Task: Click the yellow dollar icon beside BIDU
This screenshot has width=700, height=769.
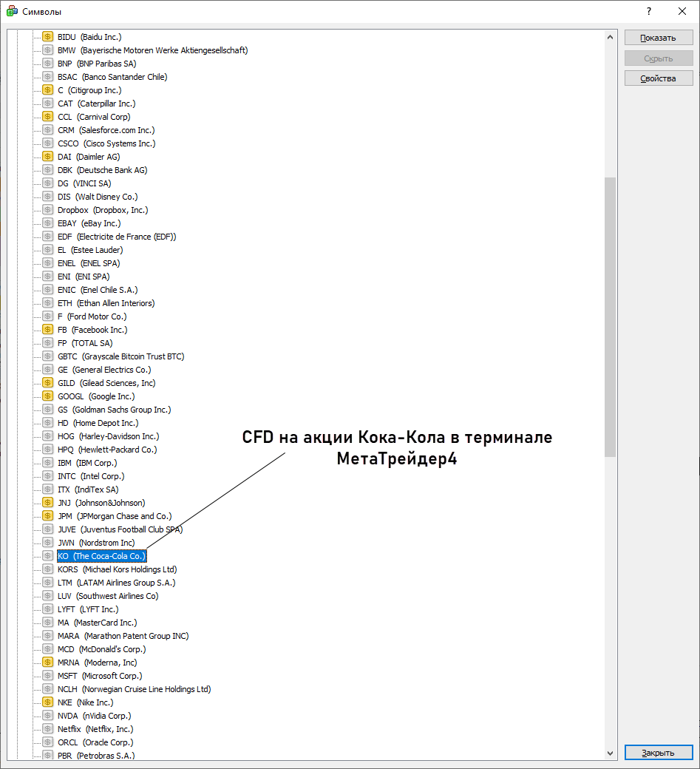Action: [47, 37]
